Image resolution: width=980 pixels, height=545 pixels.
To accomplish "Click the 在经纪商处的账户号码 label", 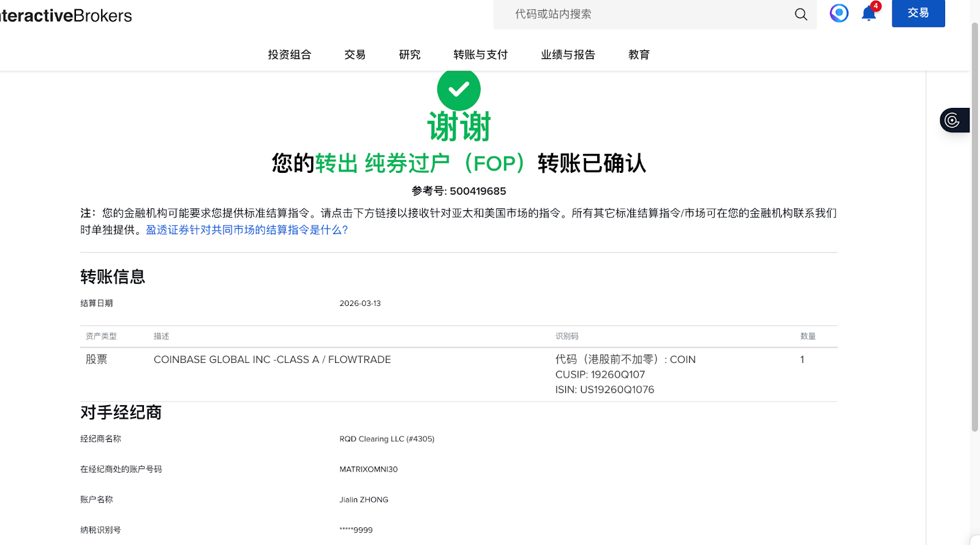I will (121, 470).
